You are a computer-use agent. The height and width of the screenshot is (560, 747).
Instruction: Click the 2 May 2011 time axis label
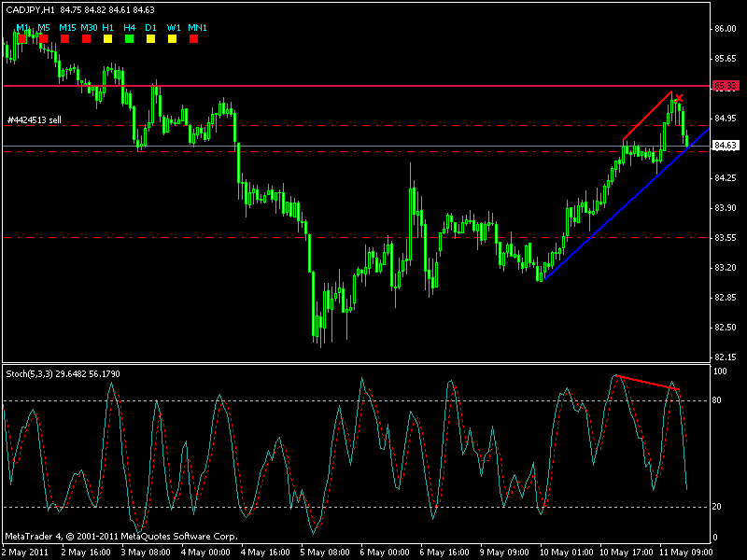coord(25,553)
